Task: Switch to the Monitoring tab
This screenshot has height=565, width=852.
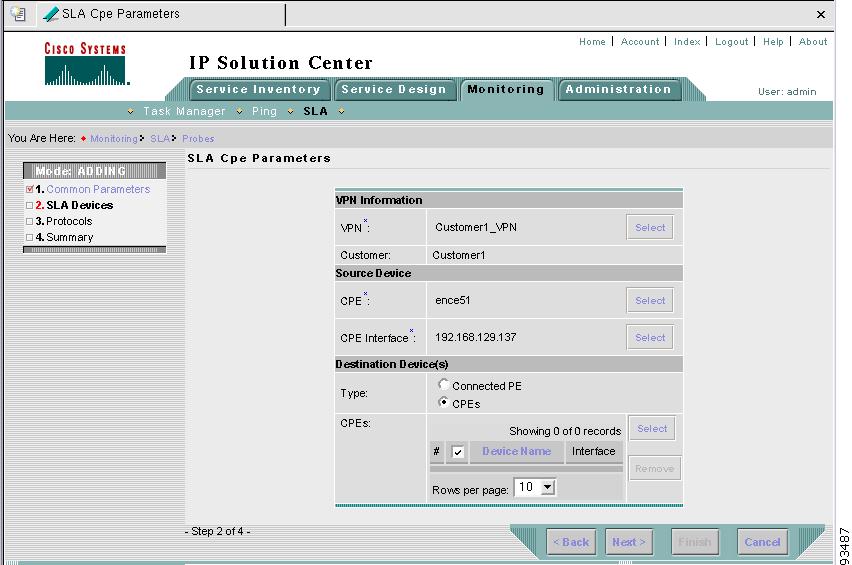Action: [x=506, y=90]
